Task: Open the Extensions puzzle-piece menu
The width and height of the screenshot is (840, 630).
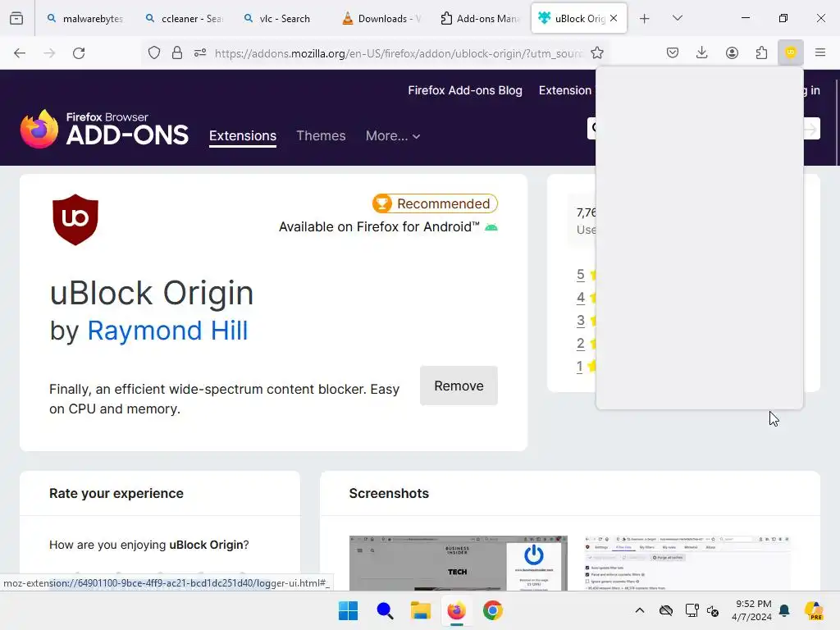Action: (x=761, y=52)
